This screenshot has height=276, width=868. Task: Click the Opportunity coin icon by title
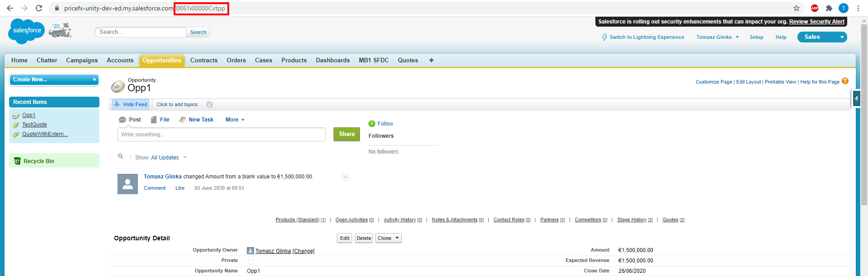coord(118,86)
